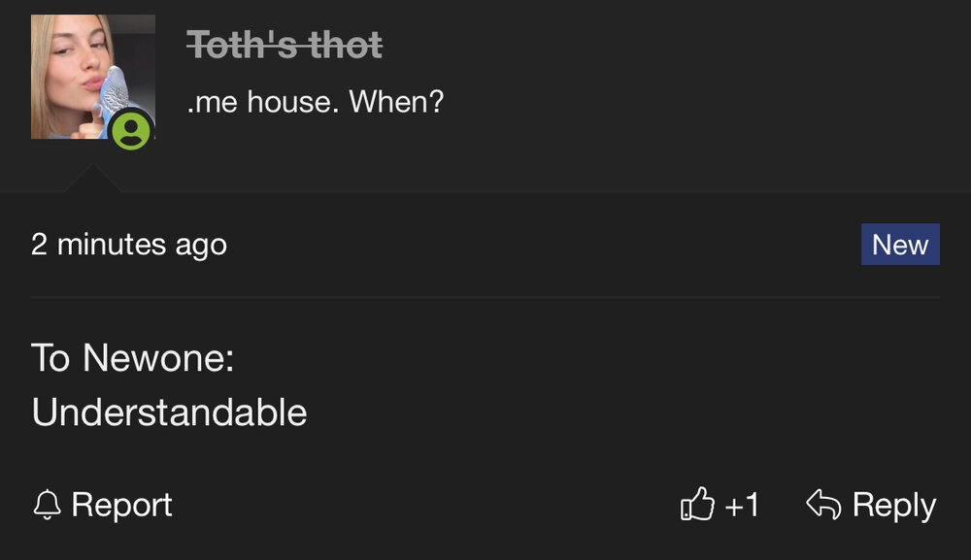971x560 pixels.
Task: Click the blue New badge
Action: [x=900, y=245]
